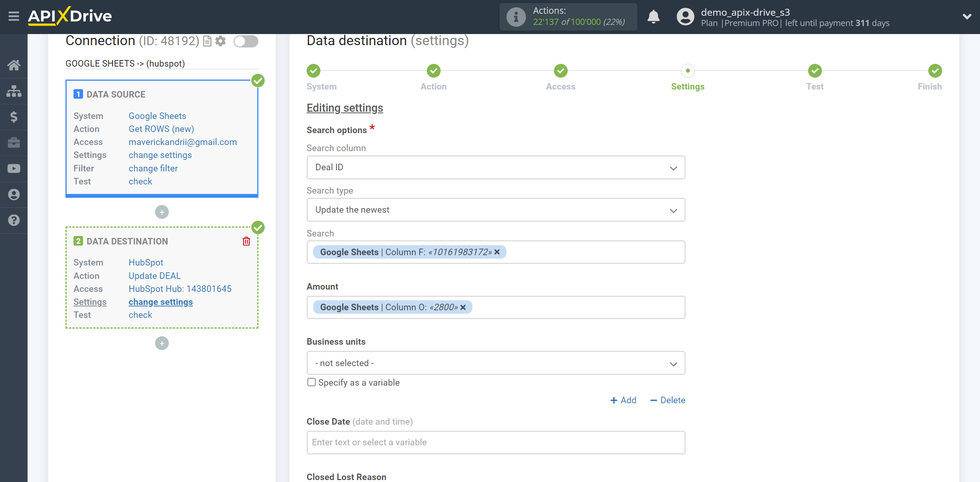The image size is (980, 482).
Task: Click data source change settings
Action: coord(160,155)
